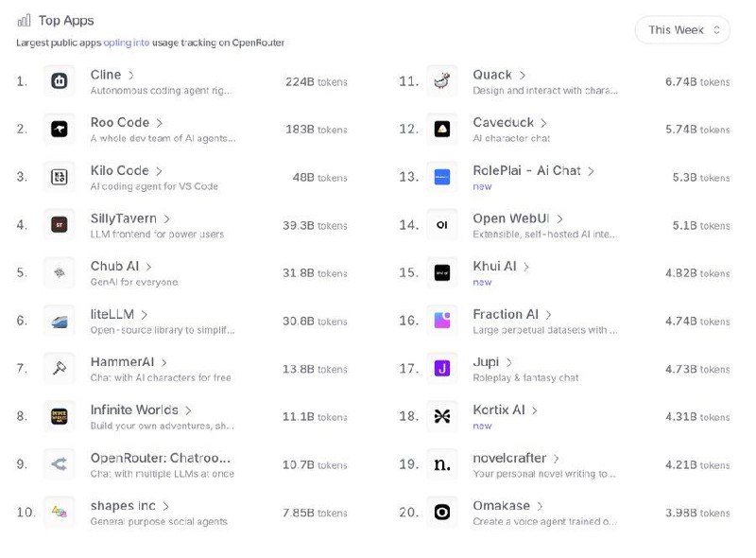Open the Caveduck app icon
This screenshot has width=756, height=558.
tap(442, 129)
